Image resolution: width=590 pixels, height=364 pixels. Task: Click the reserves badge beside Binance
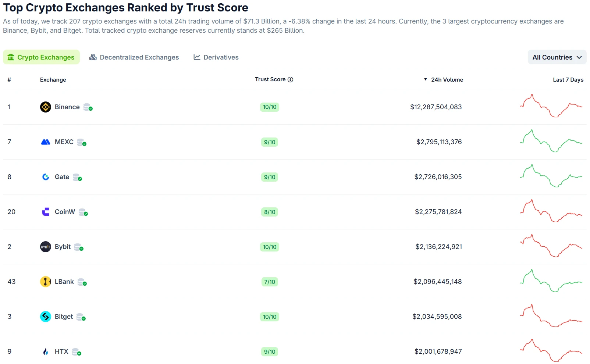click(x=88, y=107)
